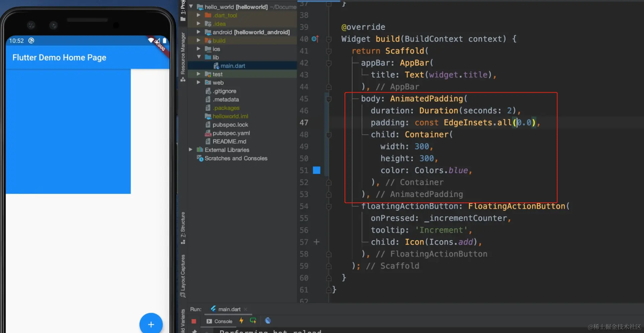Click the test folder icon
Image resolution: width=644 pixels, height=333 pixels.
(208, 74)
